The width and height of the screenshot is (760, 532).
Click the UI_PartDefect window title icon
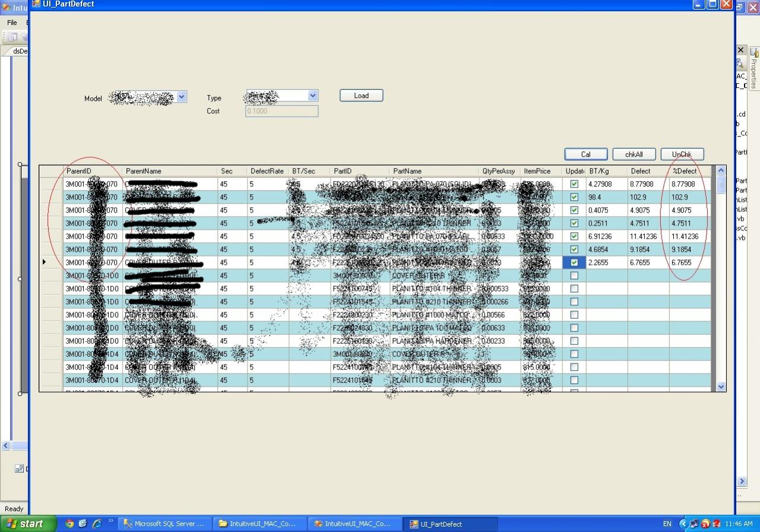(x=36, y=4)
